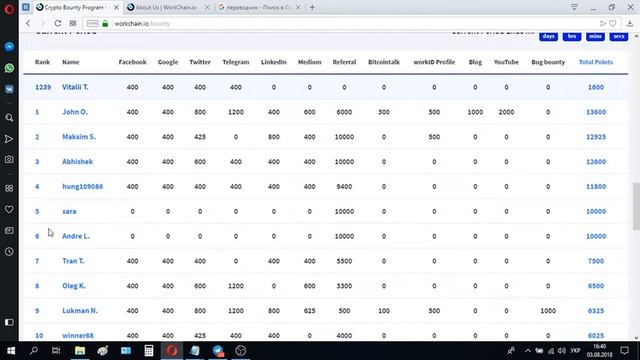Click the mins countdown badge

point(595,36)
